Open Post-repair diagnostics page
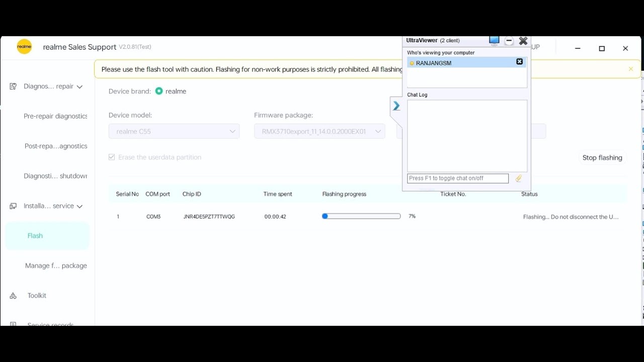The height and width of the screenshot is (362, 644). click(x=56, y=146)
